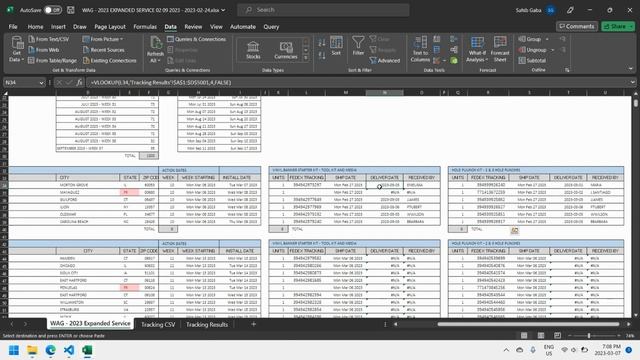The width and height of the screenshot is (640, 360).
Task: Add a new sheet with plus button
Action: [253, 324]
